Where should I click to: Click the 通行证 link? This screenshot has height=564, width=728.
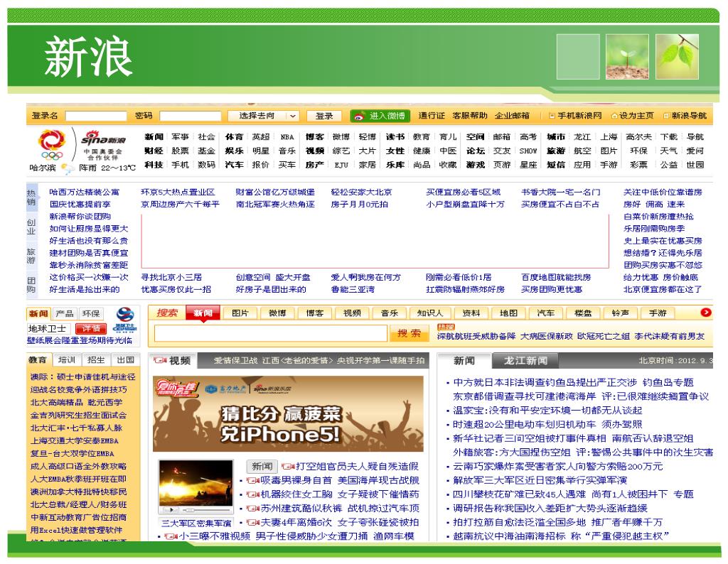(x=432, y=116)
